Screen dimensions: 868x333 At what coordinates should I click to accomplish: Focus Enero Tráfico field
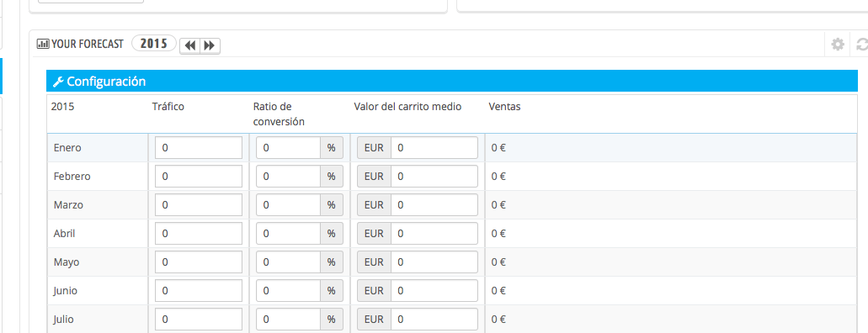199,148
